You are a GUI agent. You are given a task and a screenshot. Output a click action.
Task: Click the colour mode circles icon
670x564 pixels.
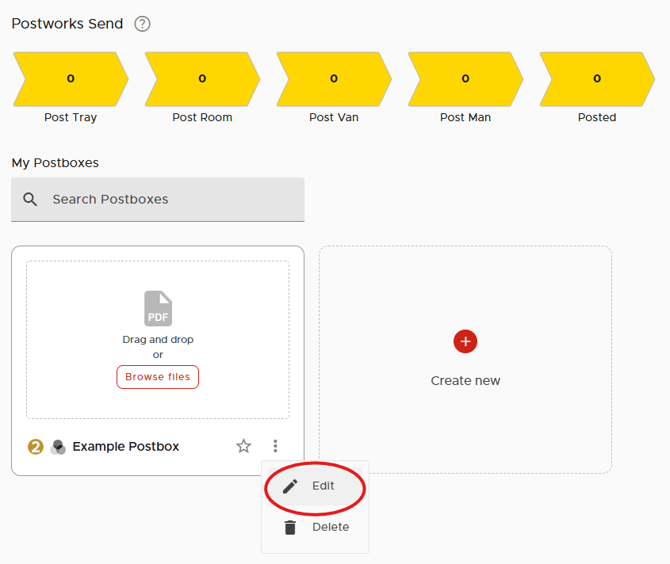(x=58, y=447)
